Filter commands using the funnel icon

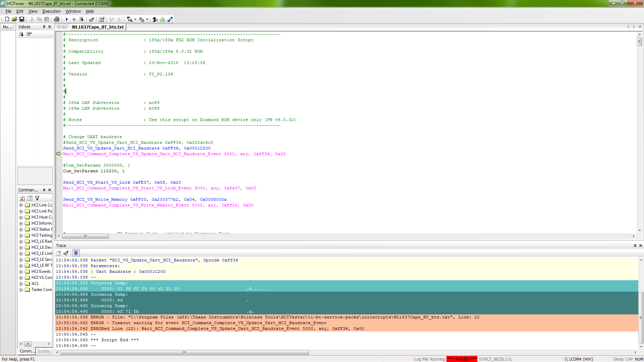(x=37, y=198)
